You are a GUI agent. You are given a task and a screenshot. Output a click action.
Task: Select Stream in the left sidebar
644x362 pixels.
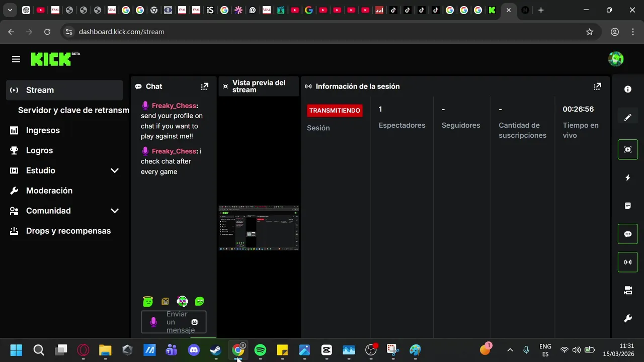64,90
